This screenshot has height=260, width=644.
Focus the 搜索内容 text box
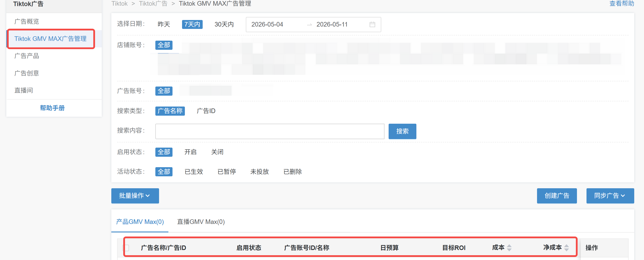270,131
